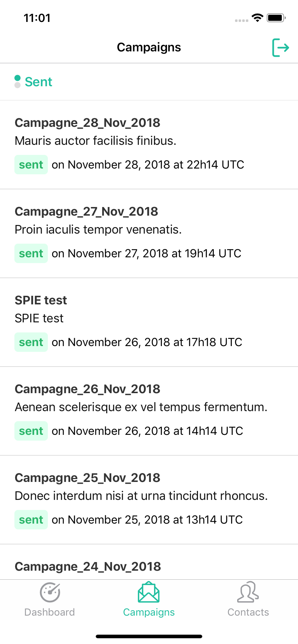Open Campagne_25_Nov_2018 campaign

tap(149, 500)
